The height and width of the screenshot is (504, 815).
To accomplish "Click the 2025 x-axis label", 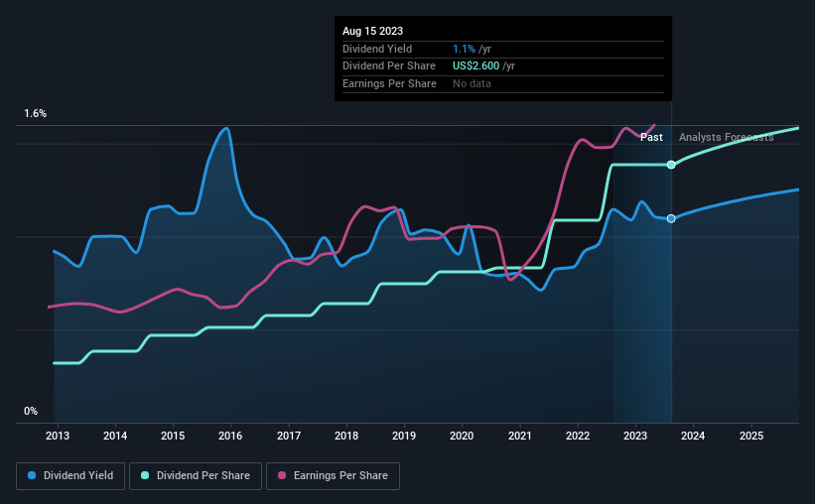I will [751, 436].
